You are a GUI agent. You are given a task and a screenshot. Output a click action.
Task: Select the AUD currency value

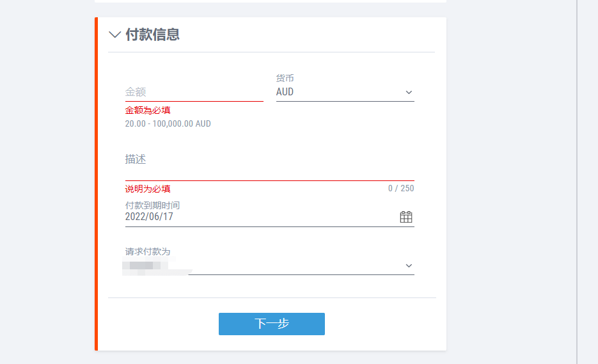285,92
